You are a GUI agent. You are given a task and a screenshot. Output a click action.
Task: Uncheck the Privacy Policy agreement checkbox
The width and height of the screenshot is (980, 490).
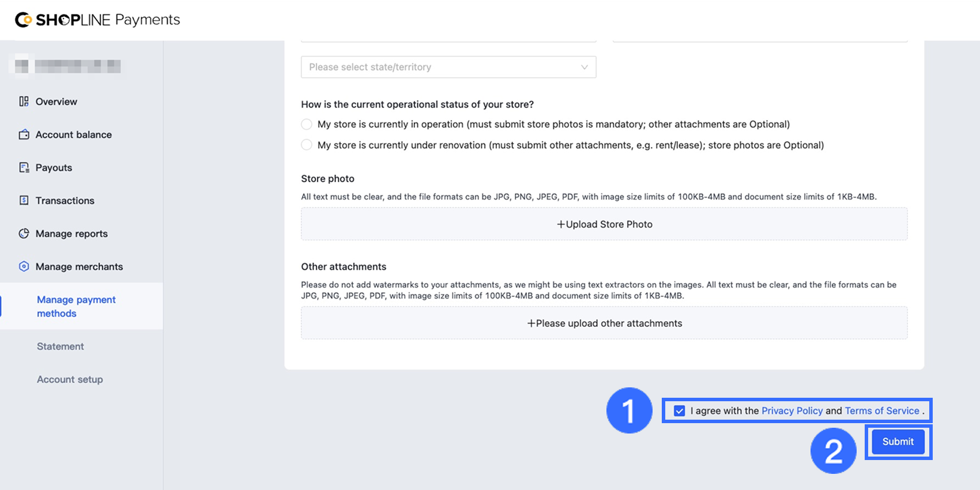point(680,411)
